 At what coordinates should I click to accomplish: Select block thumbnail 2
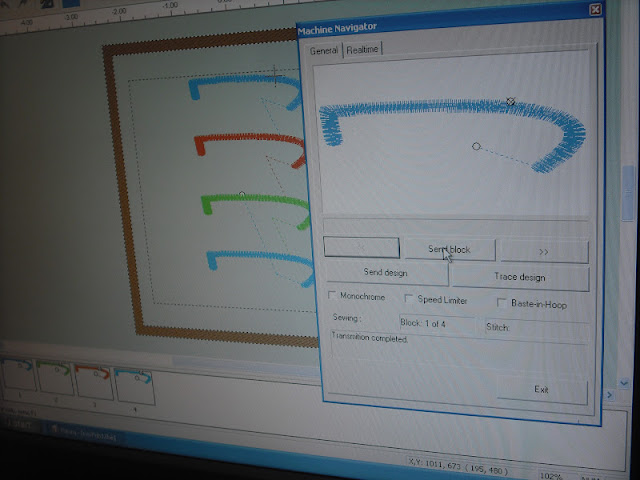pos(55,378)
